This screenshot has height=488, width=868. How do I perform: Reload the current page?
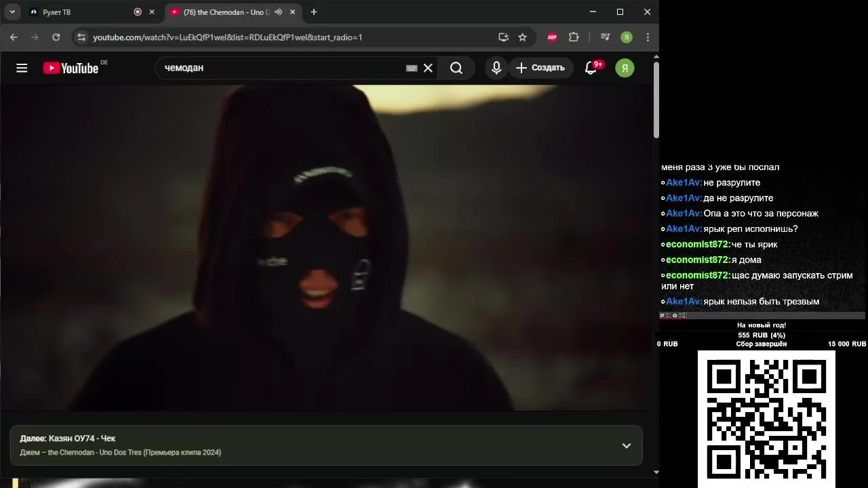click(x=56, y=37)
